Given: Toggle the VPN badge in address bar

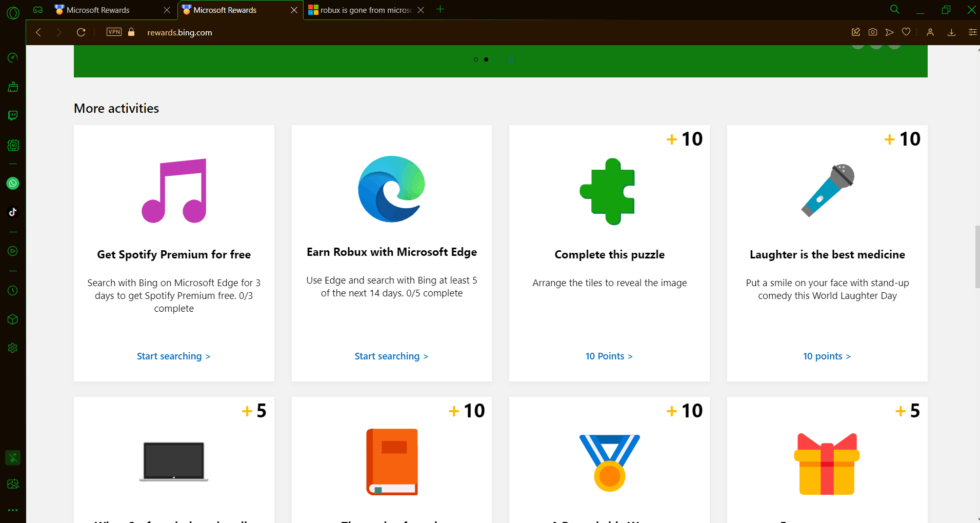Looking at the screenshot, I should [114, 32].
